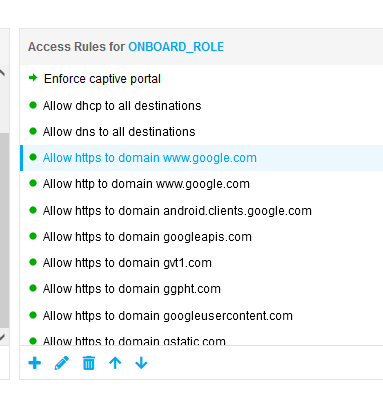
Task: Click the left panel scrollbar thumb
Action: pos(4,230)
